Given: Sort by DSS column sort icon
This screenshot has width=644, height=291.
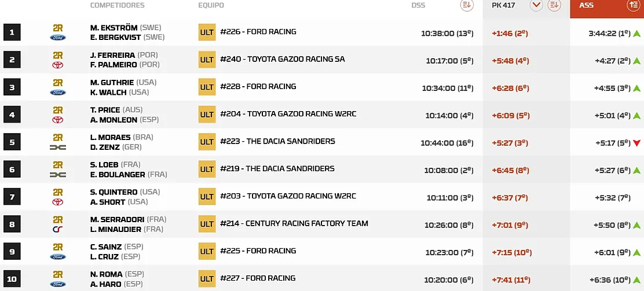Looking at the screenshot, I should (x=467, y=5).
